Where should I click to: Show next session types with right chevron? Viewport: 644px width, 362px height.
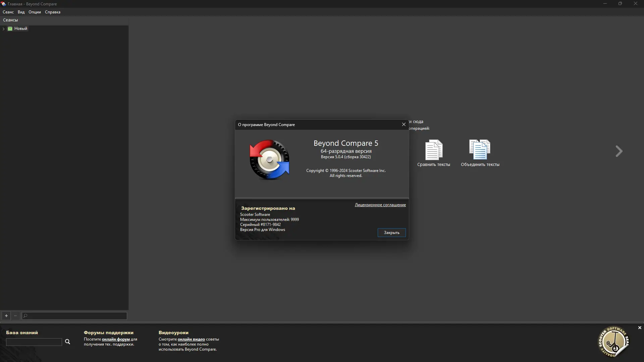point(619,151)
